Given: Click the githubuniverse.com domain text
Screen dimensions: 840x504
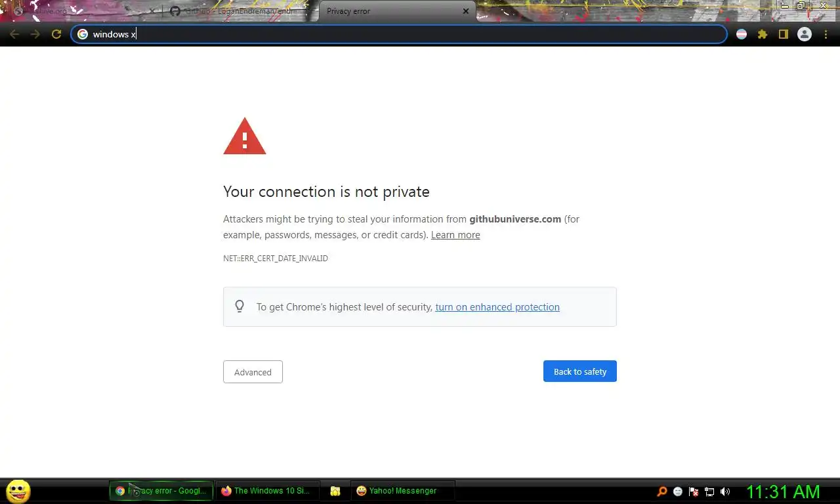Looking at the screenshot, I should pos(515,219).
